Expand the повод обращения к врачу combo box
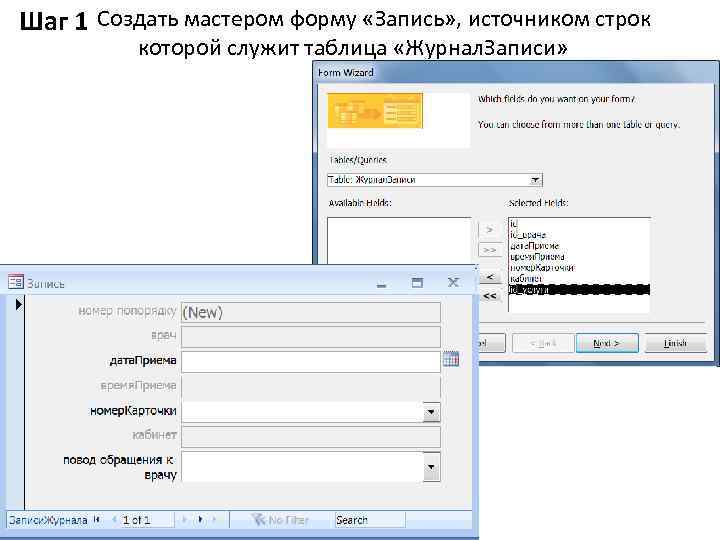The height and width of the screenshot is (540, 720). point(431,467)
